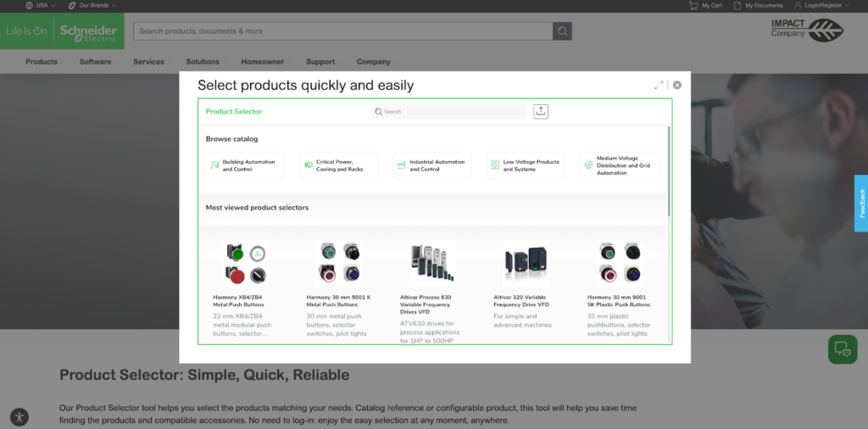
Task: Open Building Automation and Control category
Action: point(245,165)
